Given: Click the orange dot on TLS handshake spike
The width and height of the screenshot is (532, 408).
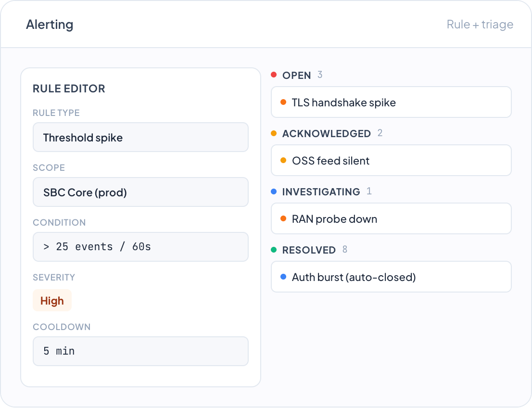Looking at the screenshot, I should [x=283, y=102].
